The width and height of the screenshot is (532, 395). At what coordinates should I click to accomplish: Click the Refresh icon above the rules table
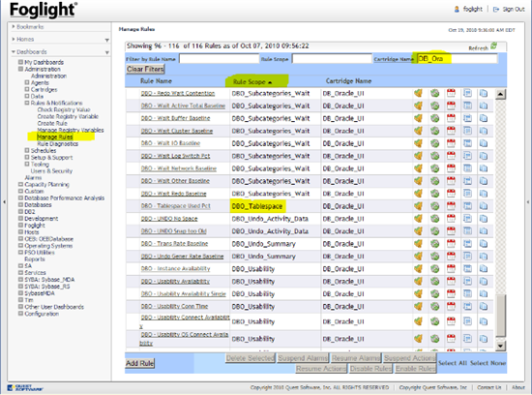[x=494, y=46]
